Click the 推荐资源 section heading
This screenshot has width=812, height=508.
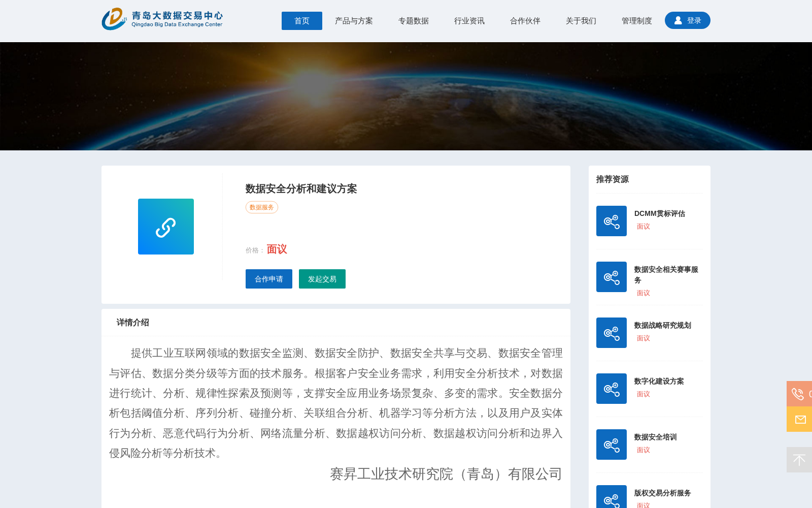(x=613, y=179)
